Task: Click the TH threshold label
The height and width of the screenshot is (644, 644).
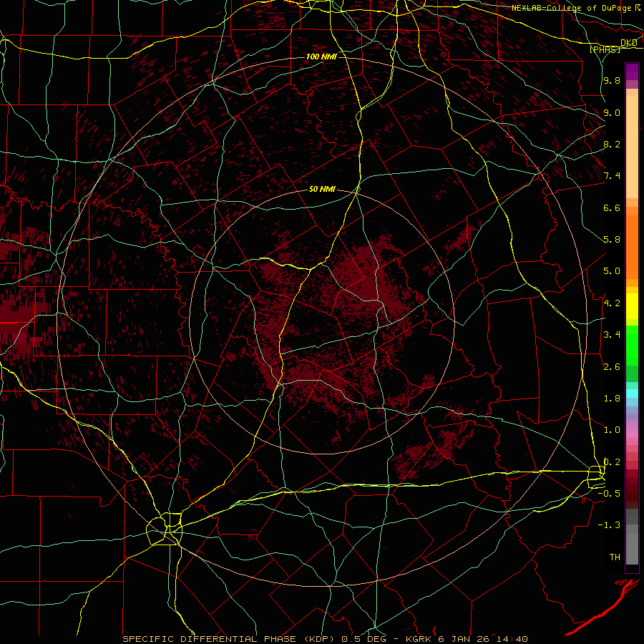Action: click(615, 557)
